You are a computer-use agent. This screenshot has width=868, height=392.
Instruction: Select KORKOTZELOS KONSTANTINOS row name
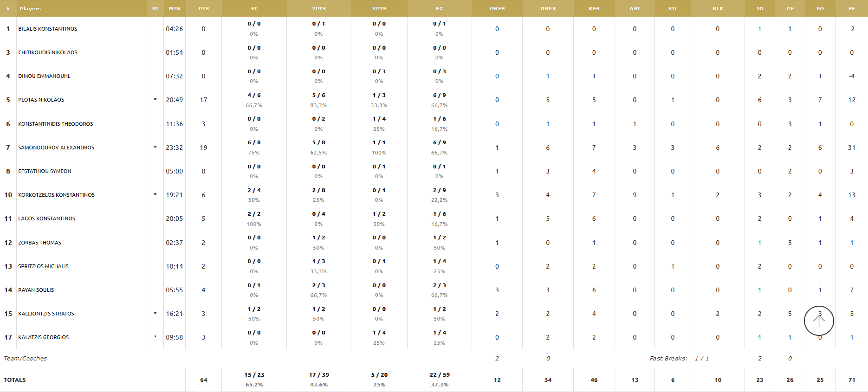(x=56, y=195)
